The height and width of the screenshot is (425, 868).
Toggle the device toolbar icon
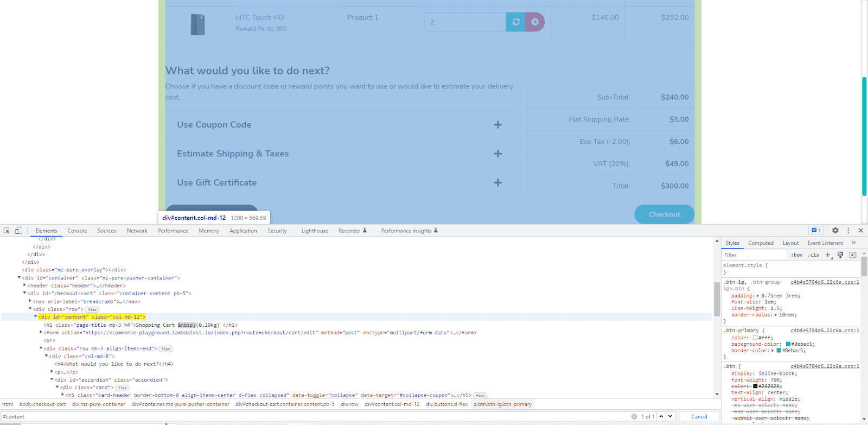18,231
